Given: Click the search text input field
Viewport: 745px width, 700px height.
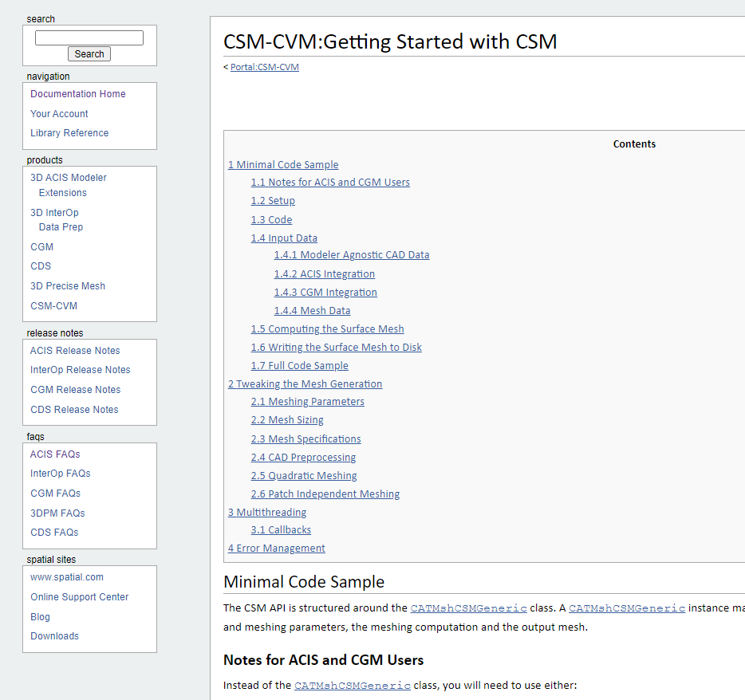Looking at the screenshot, I should 89,37.
